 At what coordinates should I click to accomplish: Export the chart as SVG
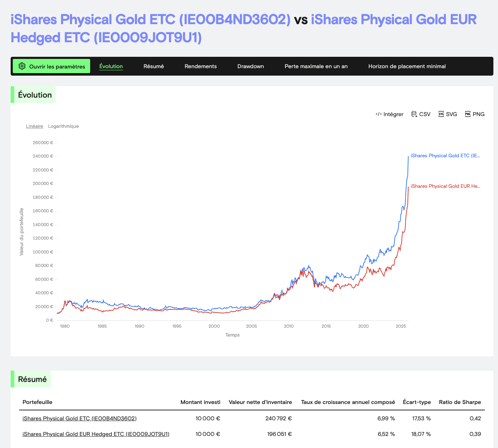[448, 114]
